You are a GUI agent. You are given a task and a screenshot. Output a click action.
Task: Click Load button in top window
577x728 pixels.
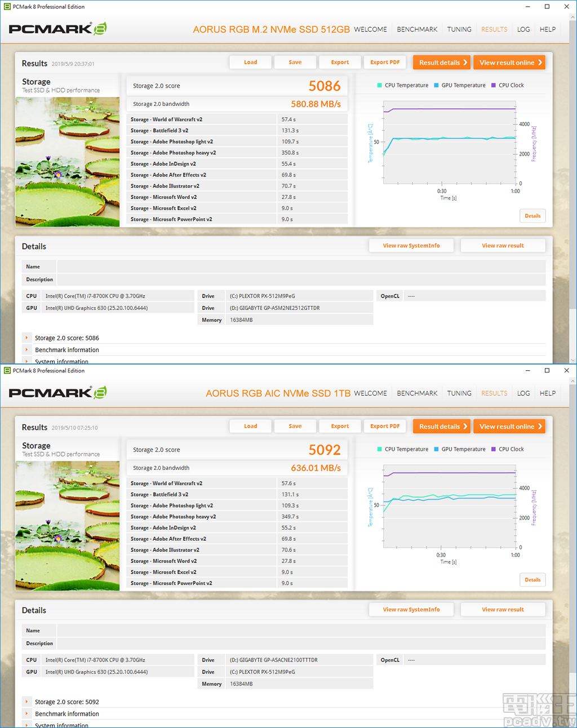(x=251, y=63)
